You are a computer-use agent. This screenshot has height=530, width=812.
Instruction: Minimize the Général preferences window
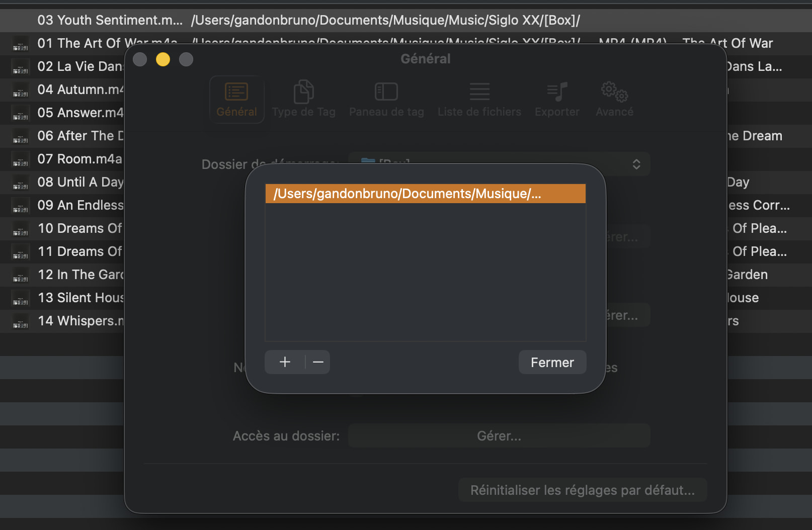pyautogui.click(x=163, y=59)
